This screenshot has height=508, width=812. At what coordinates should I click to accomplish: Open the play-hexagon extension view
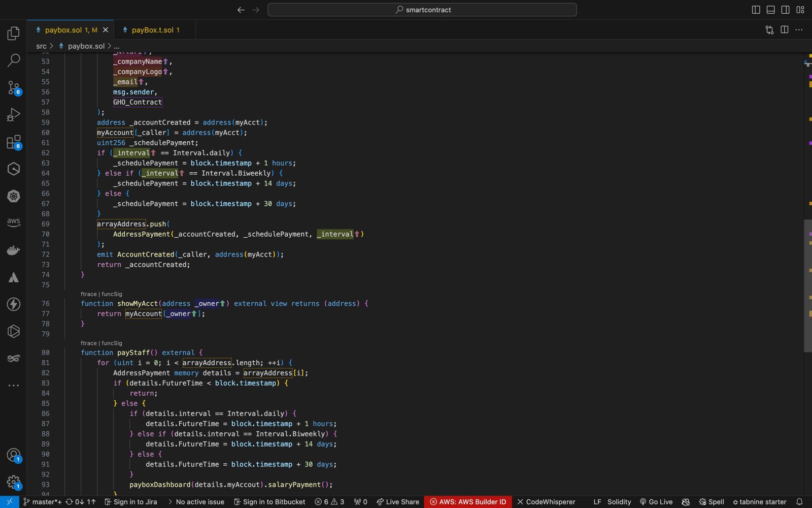coord(14,331)
